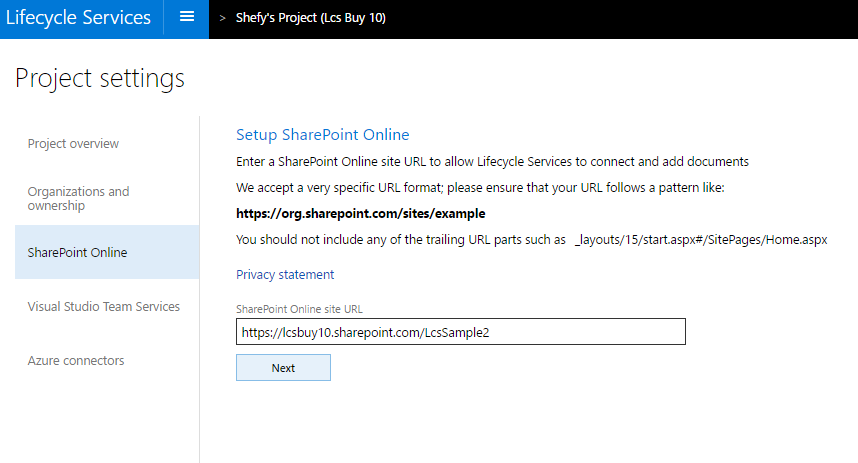This screenshot has width=858, height=463.
Task: Open Shefy's Project breadcrumb link
Action: click(310, 18)
